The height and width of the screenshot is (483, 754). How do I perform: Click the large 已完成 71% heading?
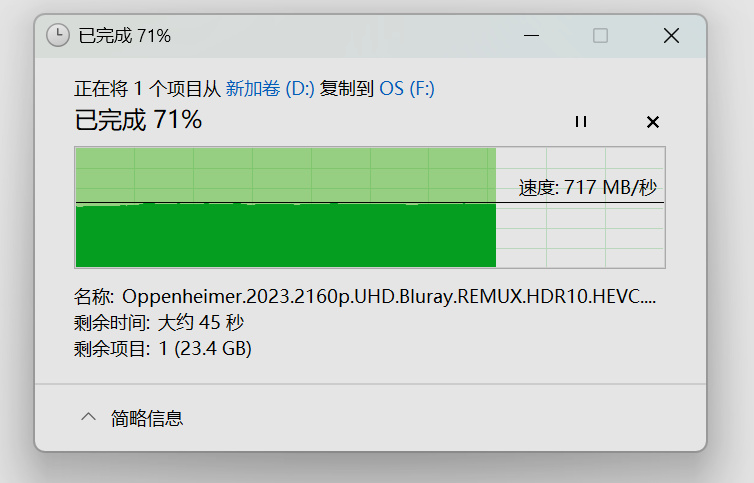tap(138, 120)
